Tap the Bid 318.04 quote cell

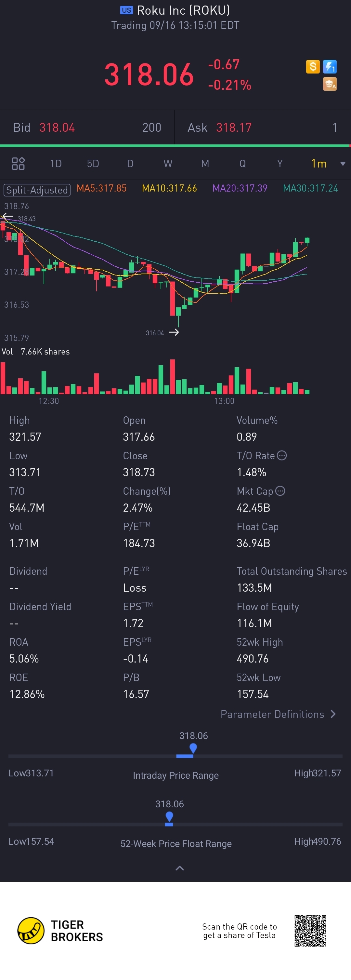pos(87,128)
